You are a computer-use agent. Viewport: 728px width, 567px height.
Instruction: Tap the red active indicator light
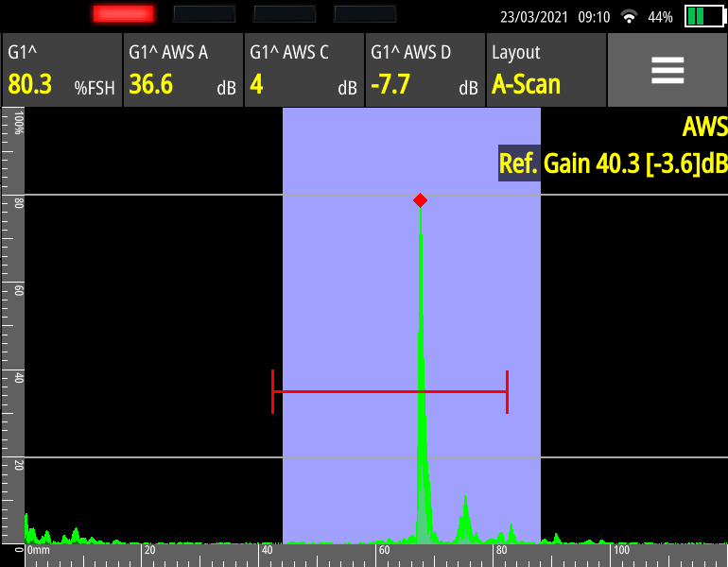point(123,13)
